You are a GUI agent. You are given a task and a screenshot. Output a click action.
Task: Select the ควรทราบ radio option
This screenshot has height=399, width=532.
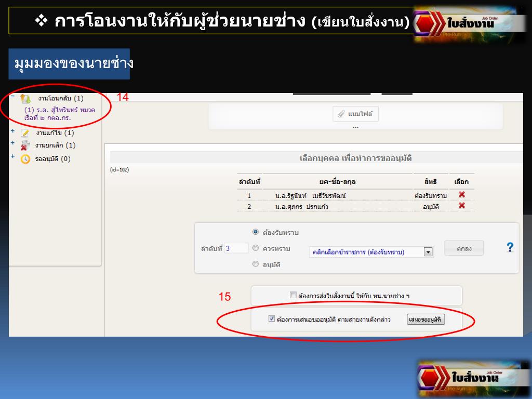click(x=256, y=248)
